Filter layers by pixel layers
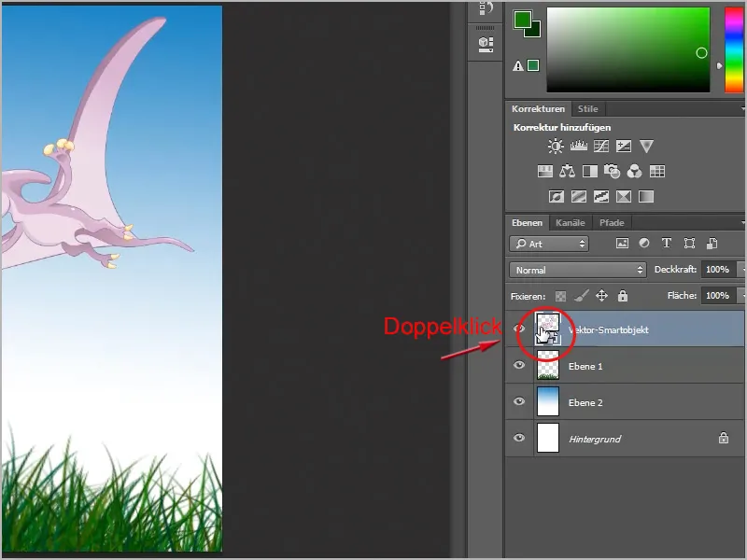The image size is (747, 560). (622, 244)
